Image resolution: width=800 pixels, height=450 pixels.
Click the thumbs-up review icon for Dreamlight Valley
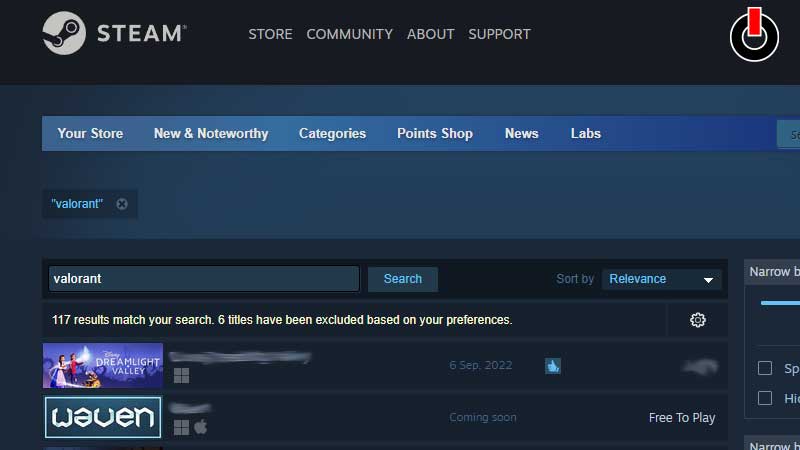[x=553, y=366]
